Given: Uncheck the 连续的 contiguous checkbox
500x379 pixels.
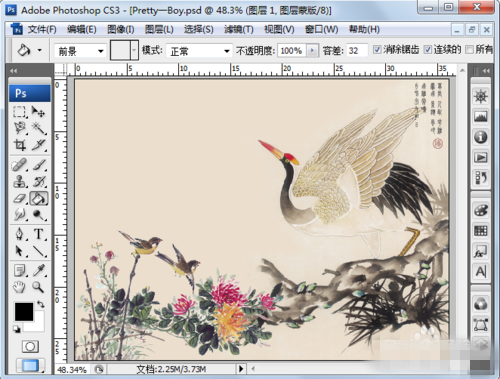Looking at the screenshot, I should point(428,50).
